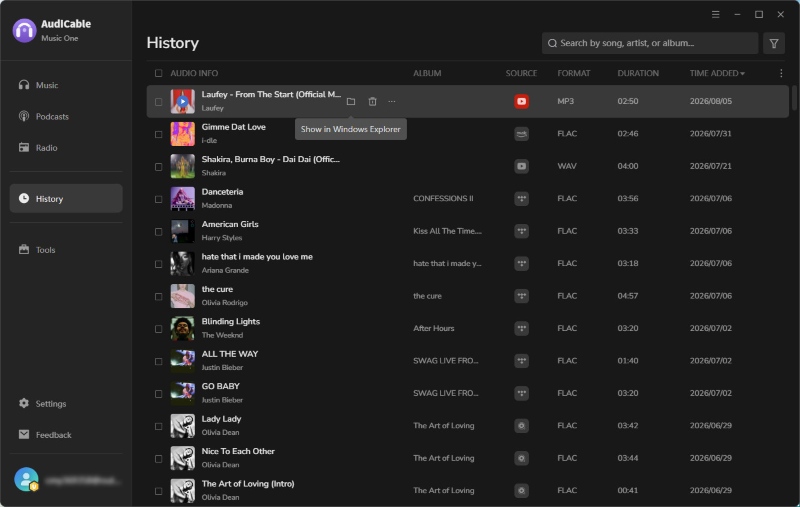This screenshot has height=507, width=800.
Task: Click the AudiCable logo
Action: point(24,31)
